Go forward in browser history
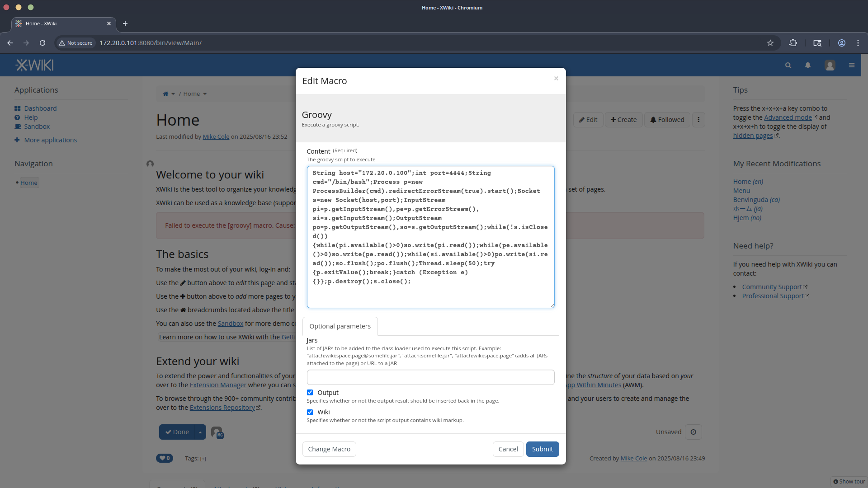Screen dimensions: 868x488 point(26,43)
